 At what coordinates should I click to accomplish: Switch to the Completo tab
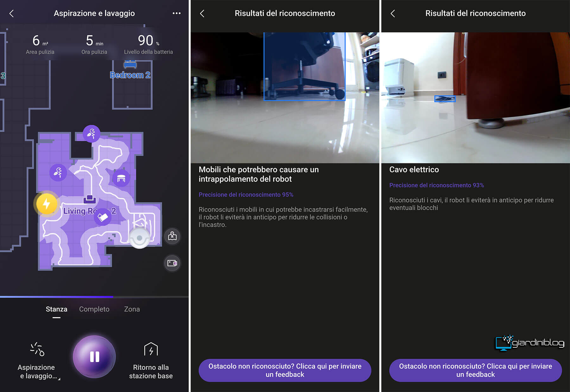[94, 309]
